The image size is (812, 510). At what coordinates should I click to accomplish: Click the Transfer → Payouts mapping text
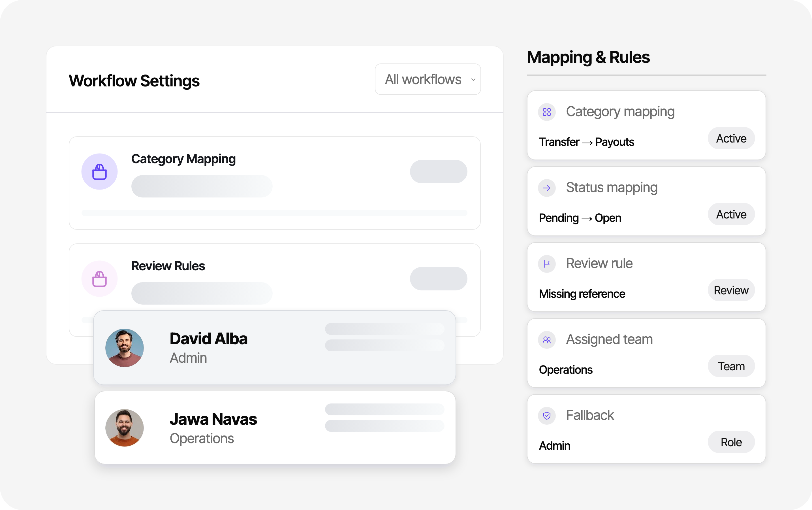point(587,142)
